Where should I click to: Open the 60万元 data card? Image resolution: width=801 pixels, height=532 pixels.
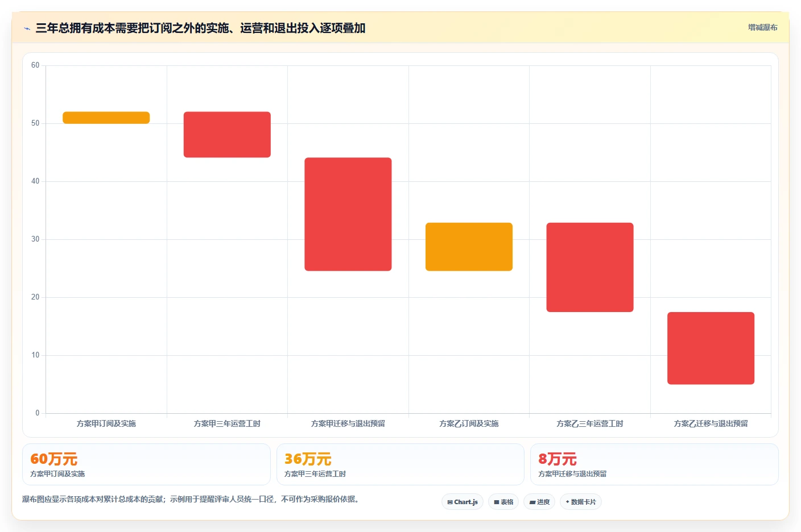146,464
